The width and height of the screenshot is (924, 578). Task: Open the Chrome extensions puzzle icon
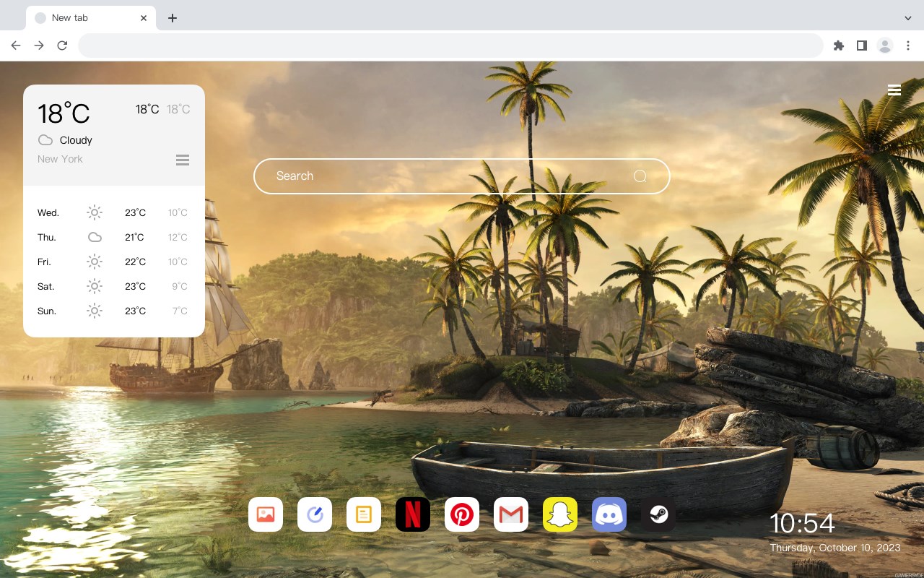pos(838,46)
